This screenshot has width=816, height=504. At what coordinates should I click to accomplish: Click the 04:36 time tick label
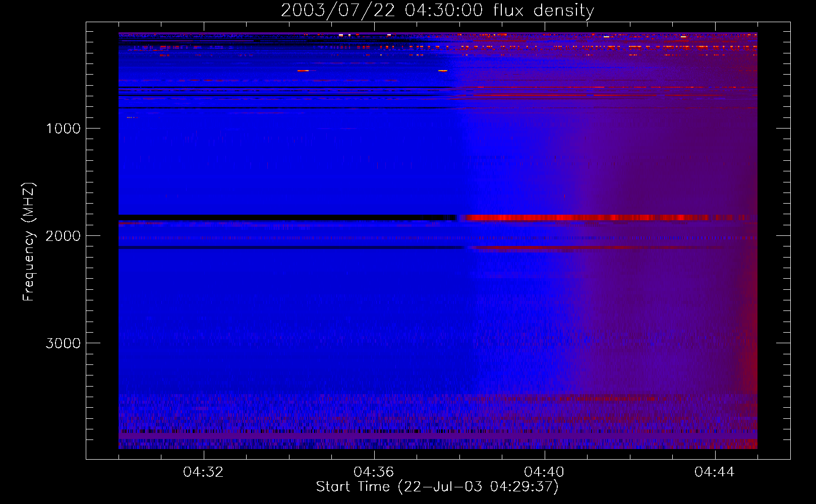(374, 472)
